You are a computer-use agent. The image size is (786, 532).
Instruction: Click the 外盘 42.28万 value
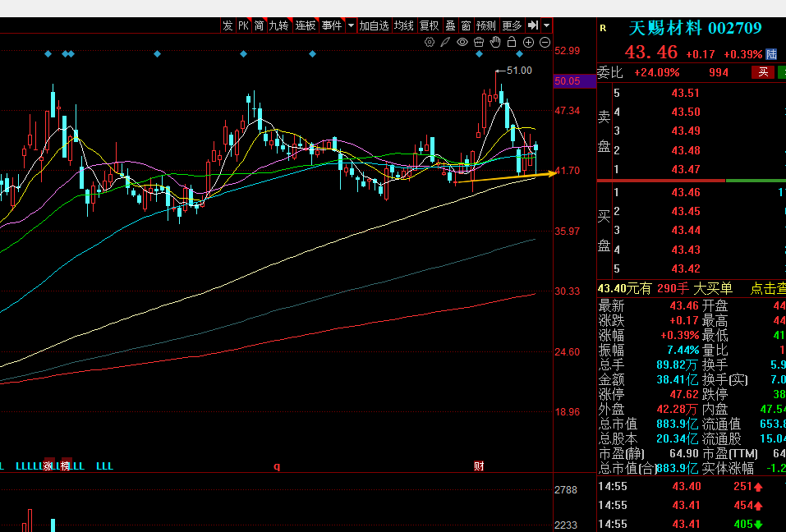click(x=677, y=410)
